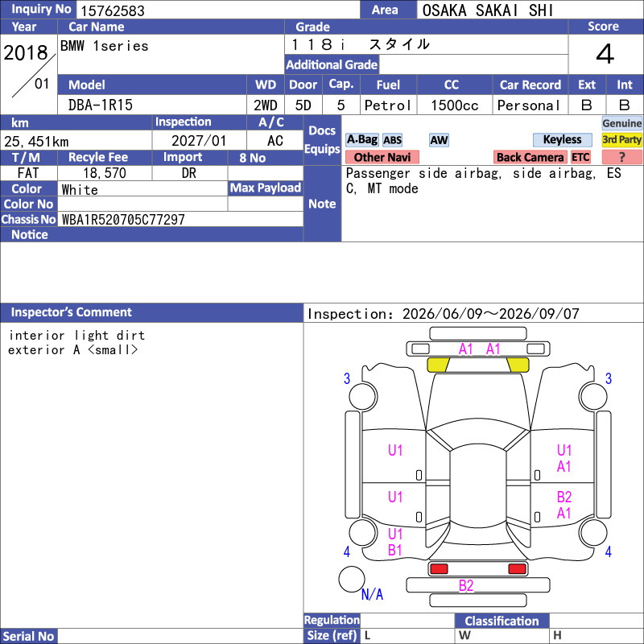Image resolution: width=644 pixels, height=644 pixels.
Task: Click the red question mark badge
Action: coord(621,157)
